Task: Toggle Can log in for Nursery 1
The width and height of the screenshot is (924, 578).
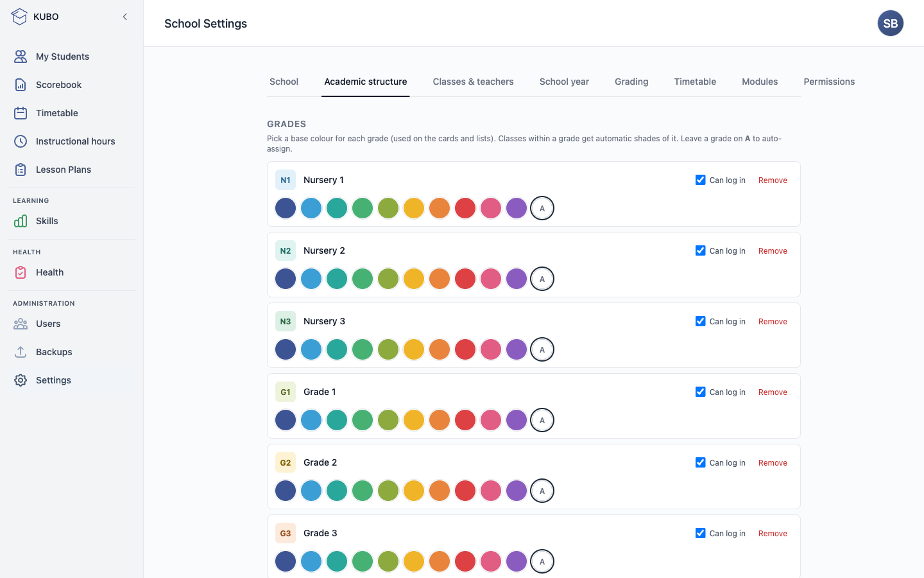Action: click(x=700, y=180)
